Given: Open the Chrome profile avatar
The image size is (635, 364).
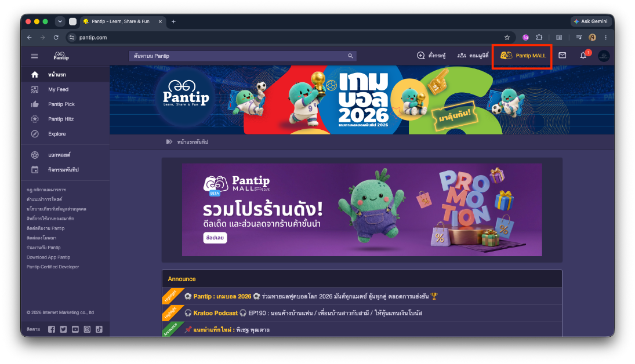Looking at the screenshot, I should [x=593, y=37].
